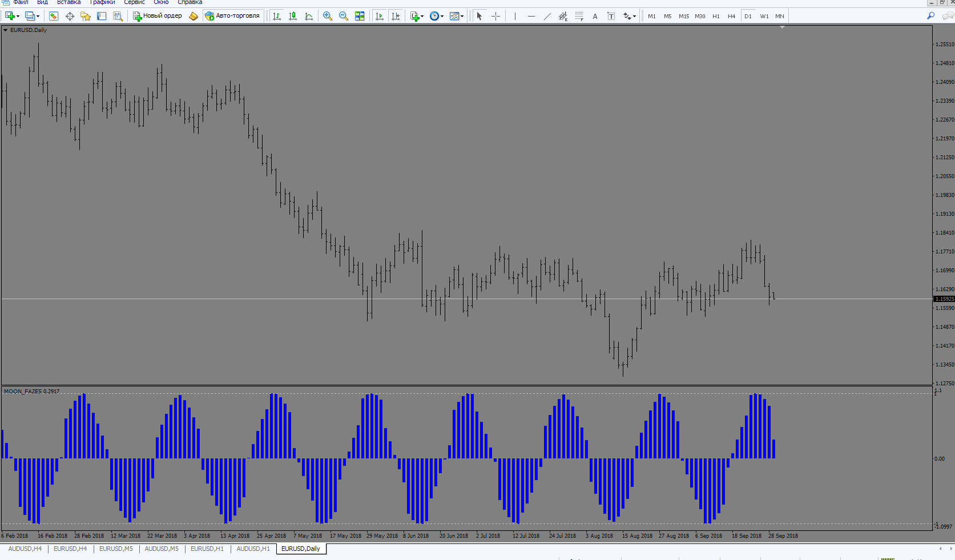Toggle auto scroll to latest bar
The image size is (955, 560).
pos(380,16)
